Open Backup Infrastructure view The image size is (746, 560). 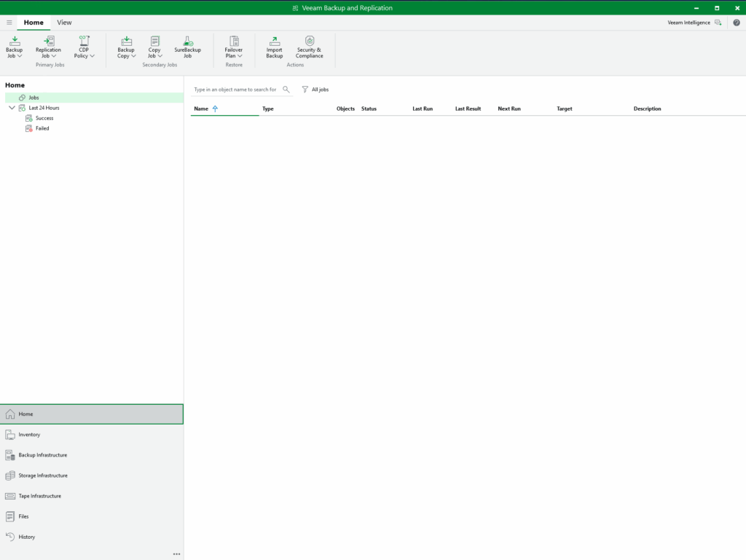[x=42, y=455]
